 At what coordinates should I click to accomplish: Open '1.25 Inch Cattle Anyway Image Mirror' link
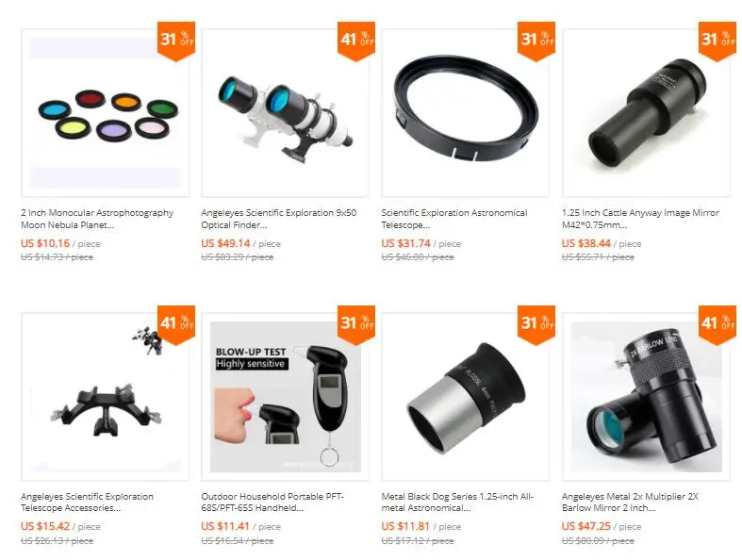(640, 219)
